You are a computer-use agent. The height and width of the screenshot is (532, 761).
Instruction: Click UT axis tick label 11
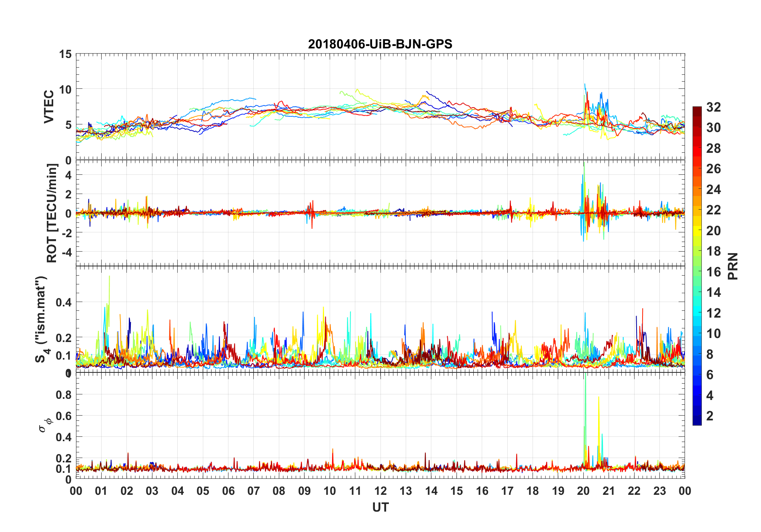pos(355,491)
